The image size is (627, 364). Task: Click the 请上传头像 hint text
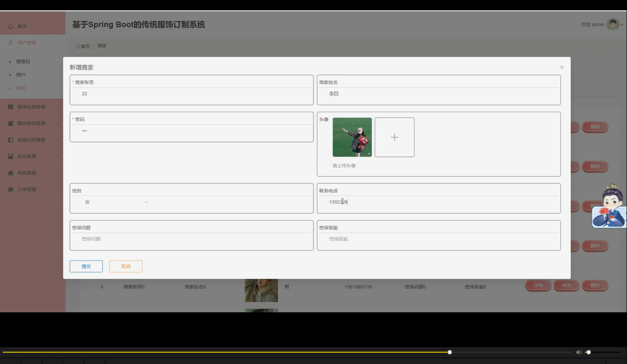tap(344, 165)
